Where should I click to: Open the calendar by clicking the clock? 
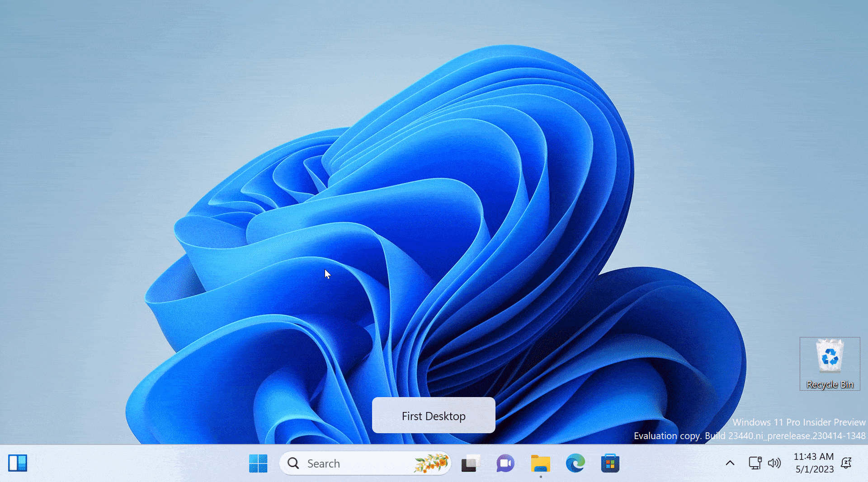point(813,463)
